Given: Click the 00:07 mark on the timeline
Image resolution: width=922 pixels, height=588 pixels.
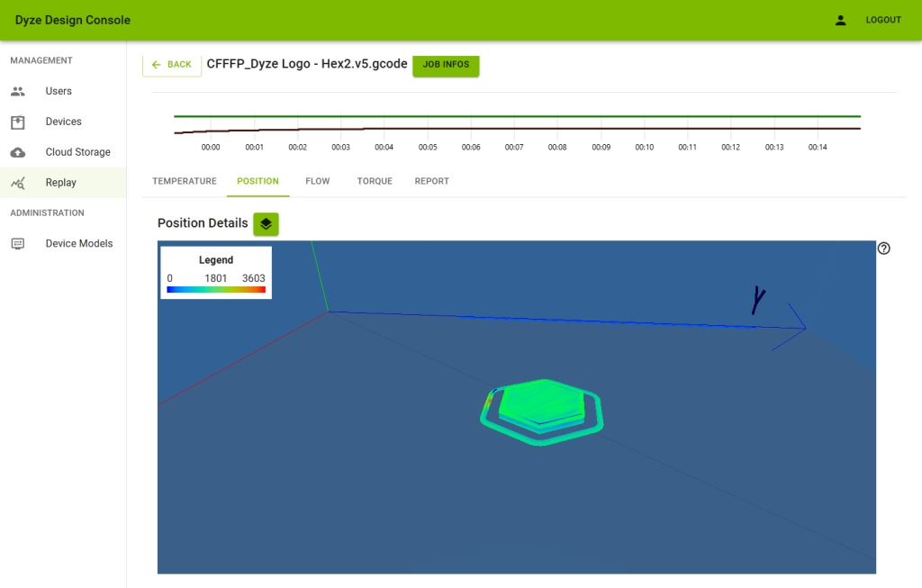Looking at the screenshot, I should [514, 147].
